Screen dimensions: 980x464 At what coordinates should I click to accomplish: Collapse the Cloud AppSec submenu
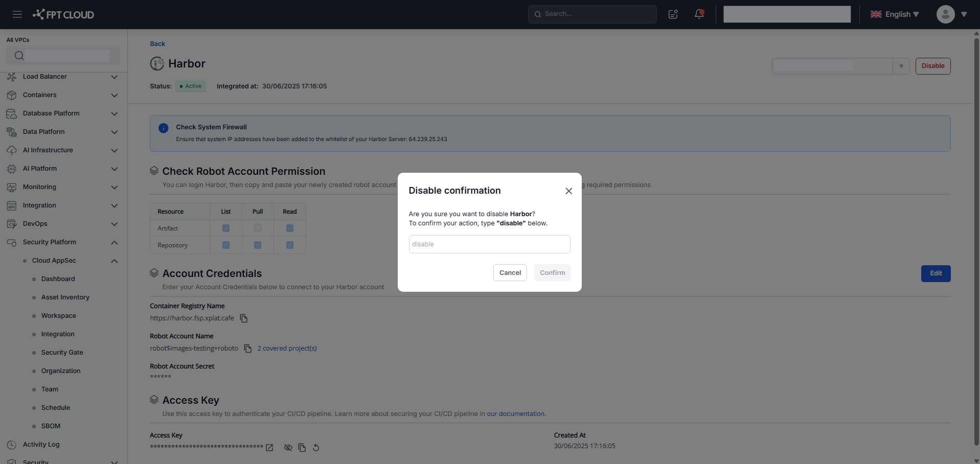[115, 261]
